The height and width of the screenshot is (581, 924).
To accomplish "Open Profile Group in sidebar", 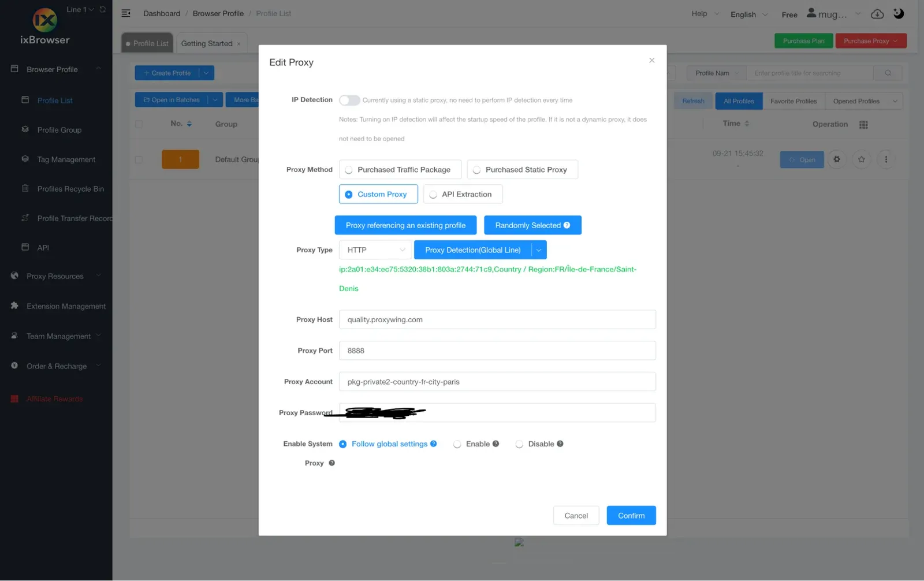I will coord(59,130).
